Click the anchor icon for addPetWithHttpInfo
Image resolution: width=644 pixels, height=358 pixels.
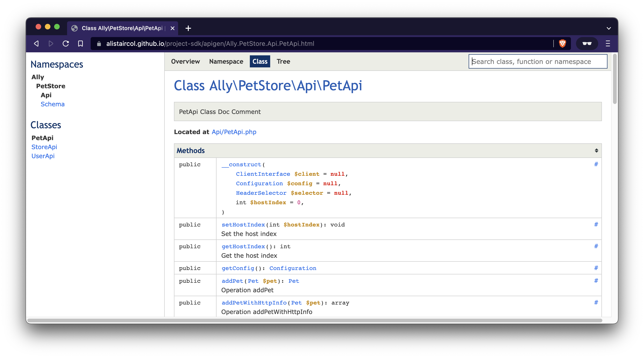click(x=596, y=302)
